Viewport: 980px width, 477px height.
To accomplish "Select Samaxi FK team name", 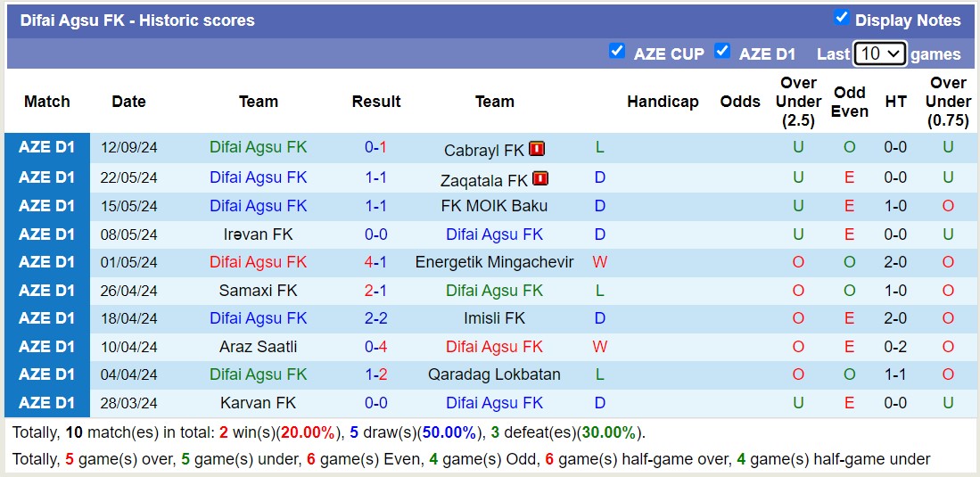I will 259,291.
